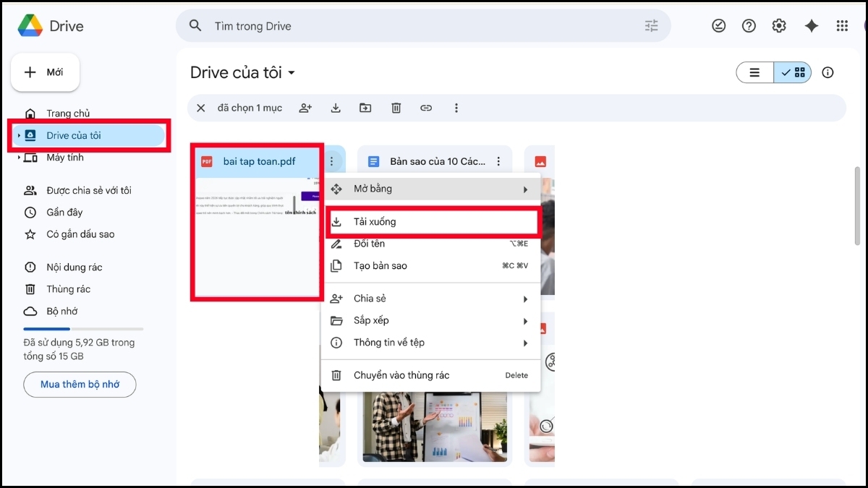Screen dimensions: 868x488
Task: Choose Tạo bản sao in context menu
Action: (431, 266)
